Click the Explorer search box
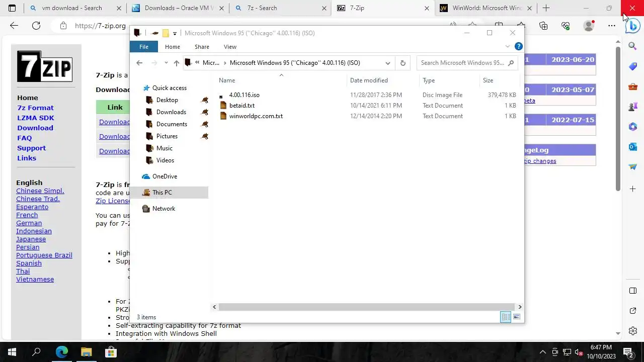 coord(466,63)
